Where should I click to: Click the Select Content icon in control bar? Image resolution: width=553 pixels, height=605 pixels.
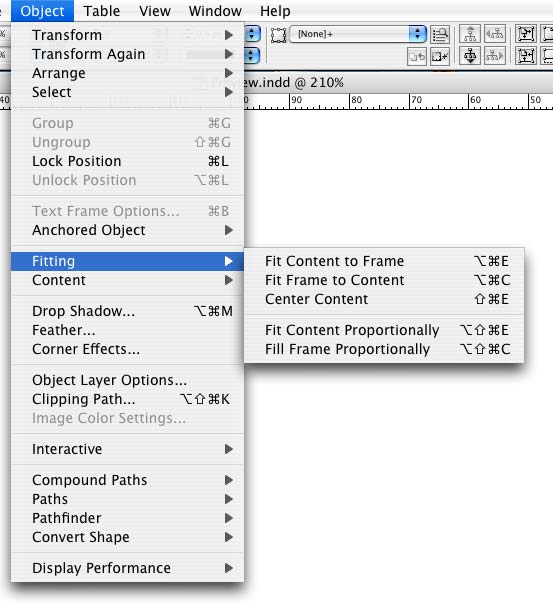(470, 56)
